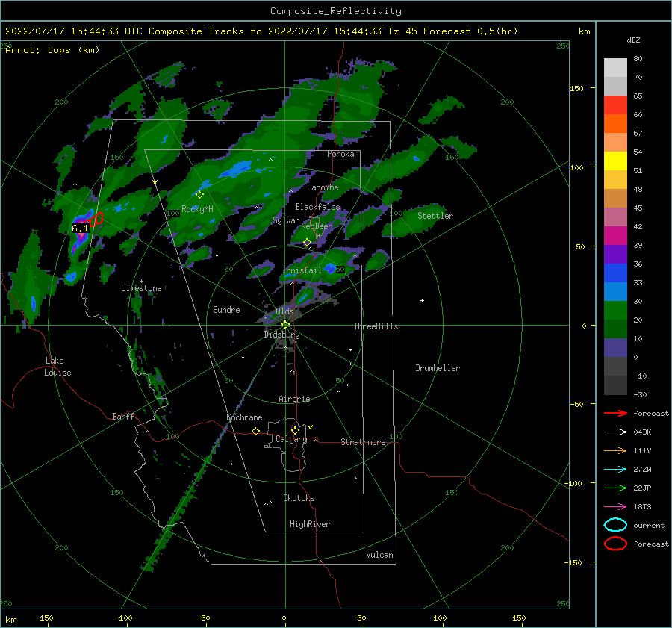Pick the orange swatch between 60 and 57
The width and height of the screenshot is (672, 628).
click(615, 124)
